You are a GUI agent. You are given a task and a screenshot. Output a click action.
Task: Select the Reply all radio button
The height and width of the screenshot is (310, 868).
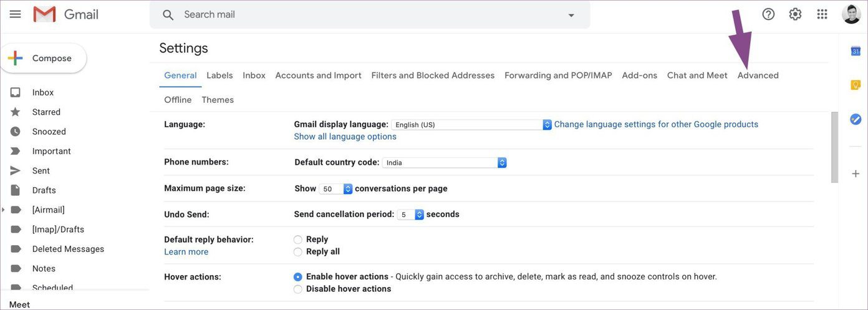tap(298, 252)
